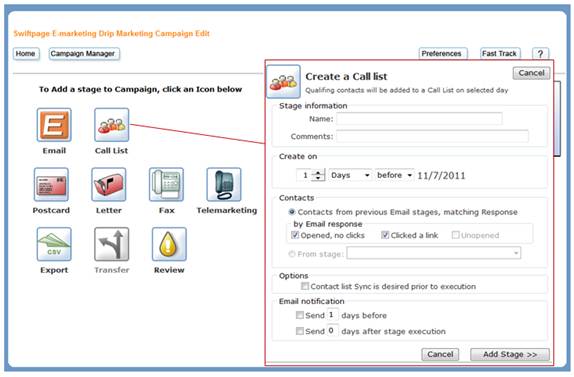
Task: Focus the stage Name field
Action: (x=420, y=119)
